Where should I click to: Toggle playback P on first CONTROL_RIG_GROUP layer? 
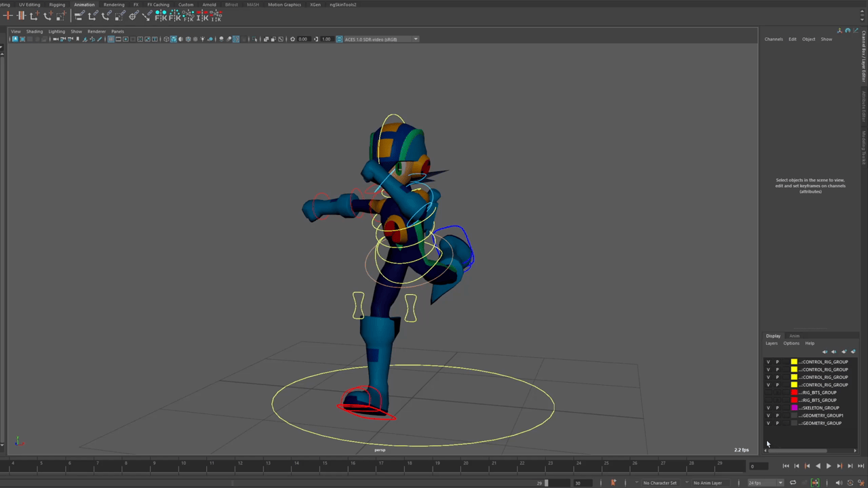coord(777,362)
